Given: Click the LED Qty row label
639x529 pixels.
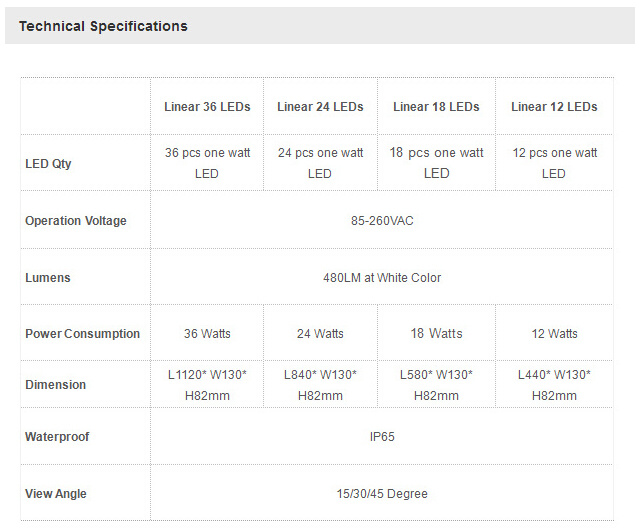Looking at the screenshot, I should [x=48, y=163].
